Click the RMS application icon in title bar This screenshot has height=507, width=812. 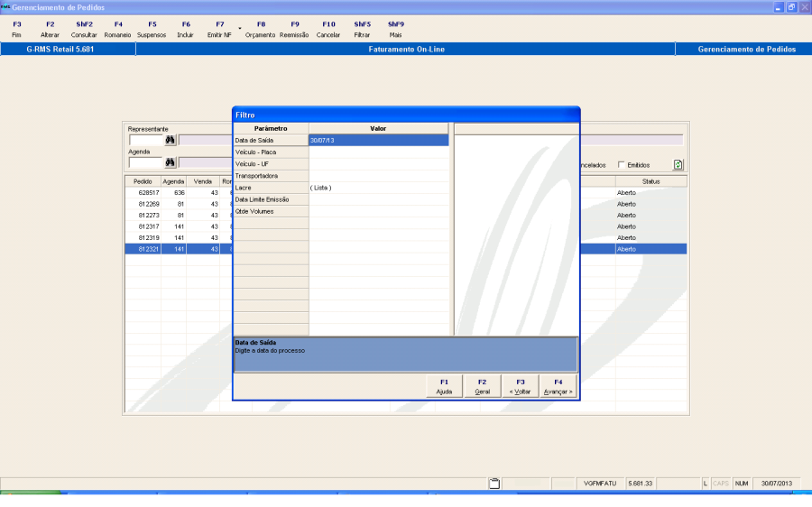[5, 6]
